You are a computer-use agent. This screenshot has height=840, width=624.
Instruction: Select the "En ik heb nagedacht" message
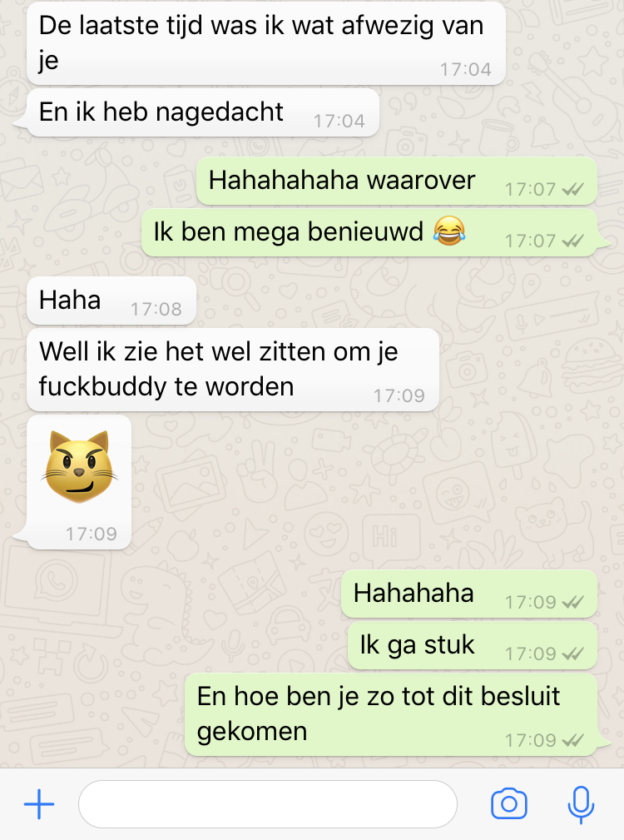coord(203,113)
